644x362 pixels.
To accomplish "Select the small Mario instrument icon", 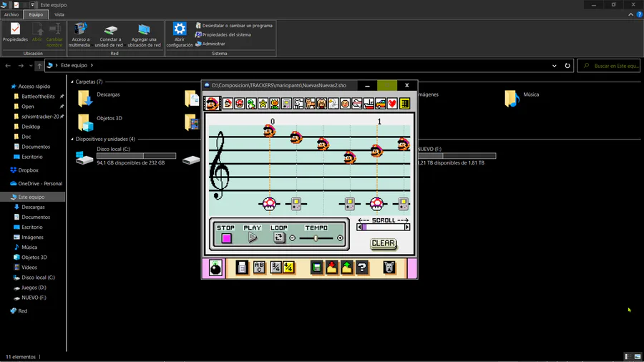I will point(228,104).
